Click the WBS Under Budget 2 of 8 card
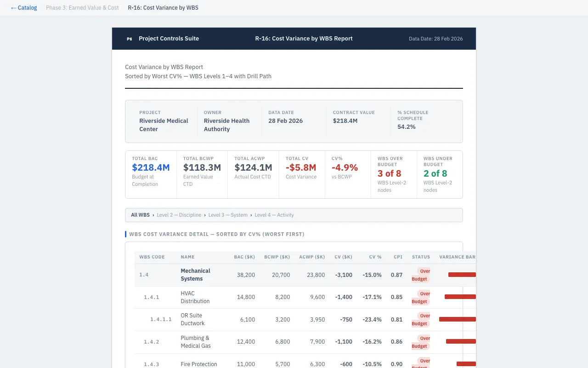Viewport: 588px width, 368px height. [440, 174]
